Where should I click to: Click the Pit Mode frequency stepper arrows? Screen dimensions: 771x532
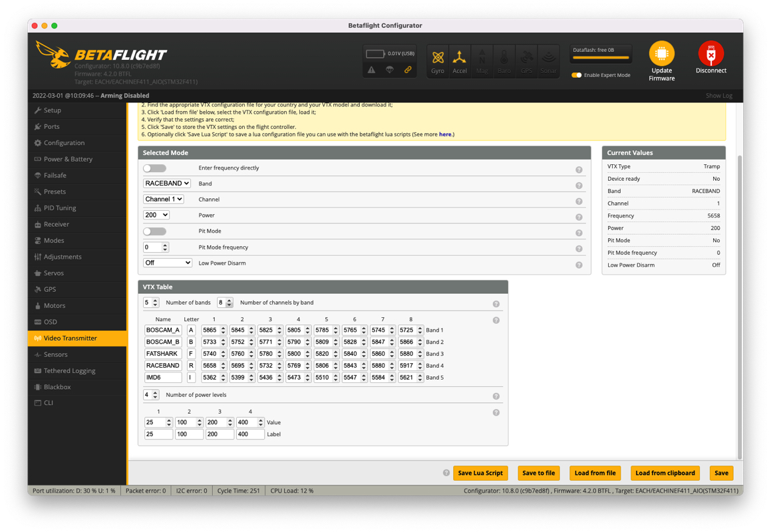coord(165,247)
